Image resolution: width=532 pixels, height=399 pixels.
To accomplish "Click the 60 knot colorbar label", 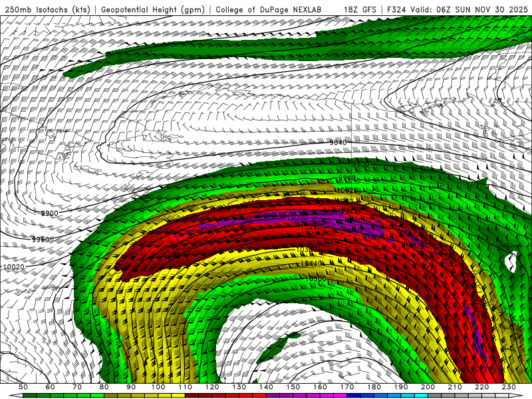I will coord(50,387).
